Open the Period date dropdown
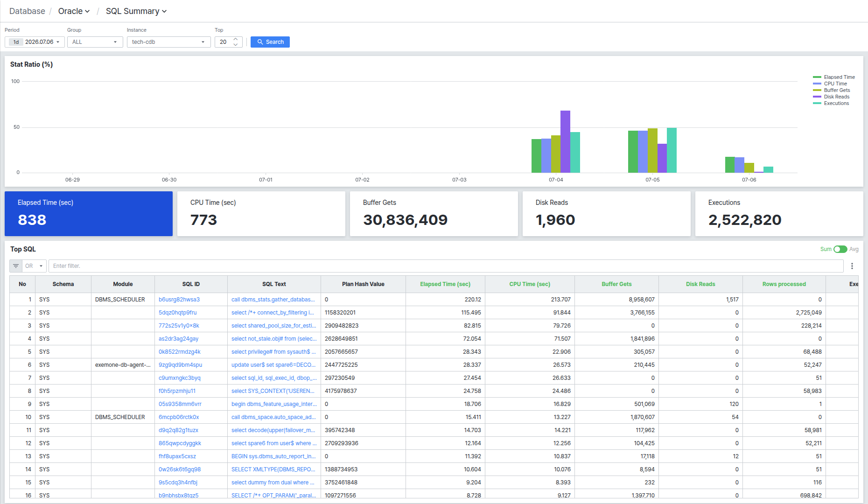Viewport: 868px width, 504px height. [x=35, y=42]
